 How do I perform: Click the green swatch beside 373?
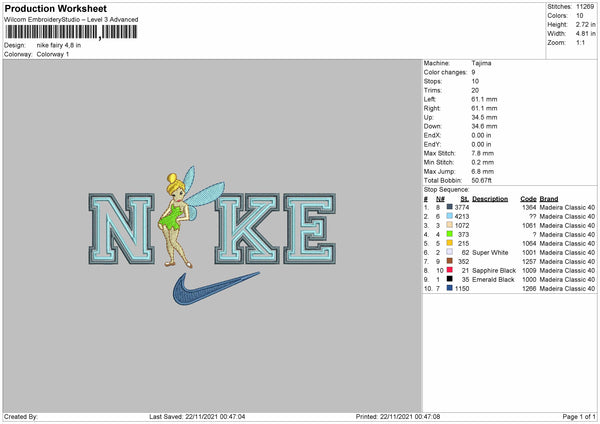click(x=449, y=234)
